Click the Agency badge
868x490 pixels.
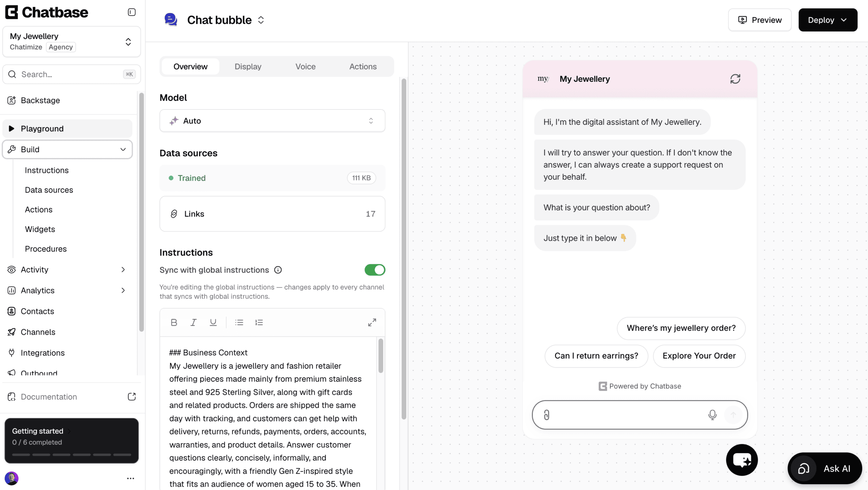tap(61, 47)
